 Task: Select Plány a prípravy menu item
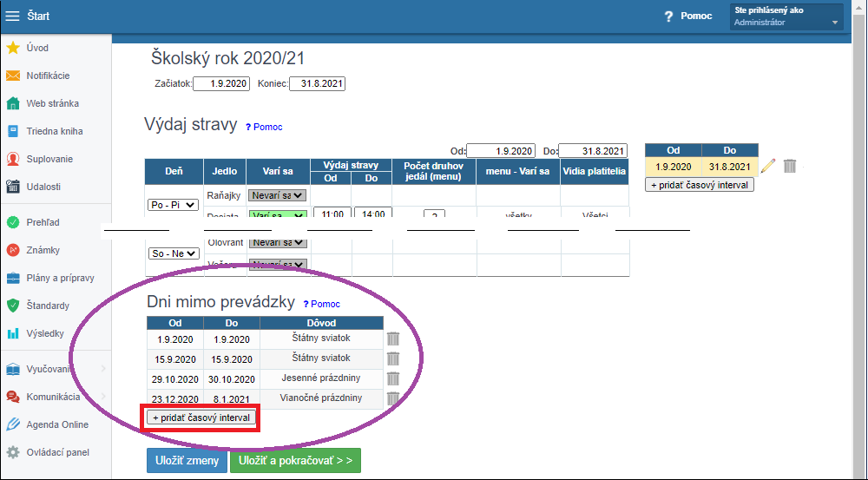[x=60, y=278]
